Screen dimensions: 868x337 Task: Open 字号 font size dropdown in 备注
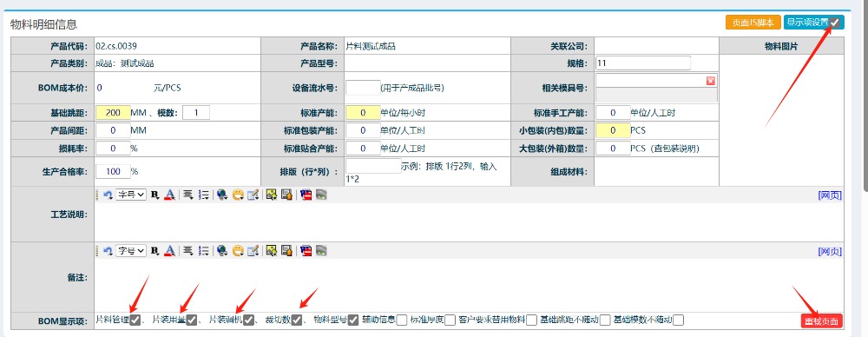[x=131, y=250]
